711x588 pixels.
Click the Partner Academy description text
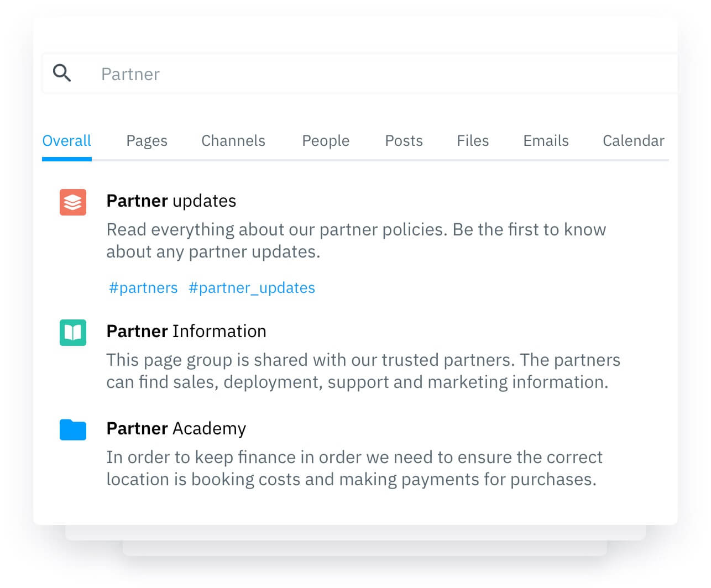point(354,468)
